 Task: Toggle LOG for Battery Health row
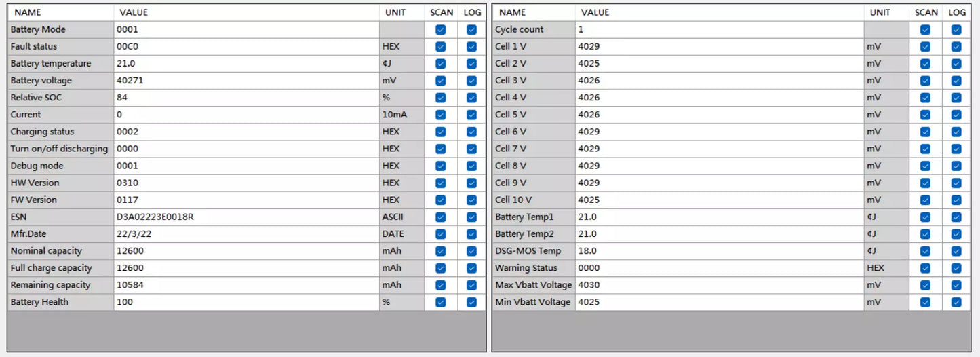[471, 302]
